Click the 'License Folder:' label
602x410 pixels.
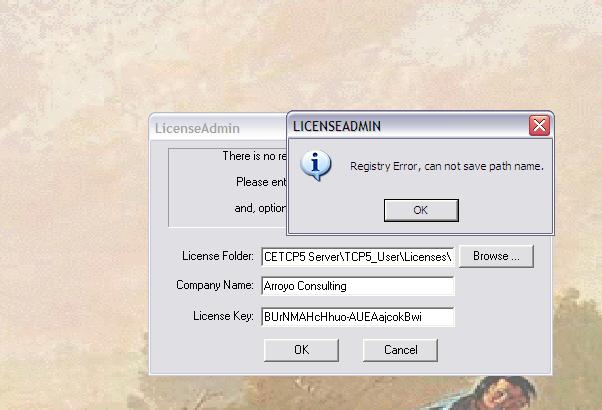[x=218, y=256]
